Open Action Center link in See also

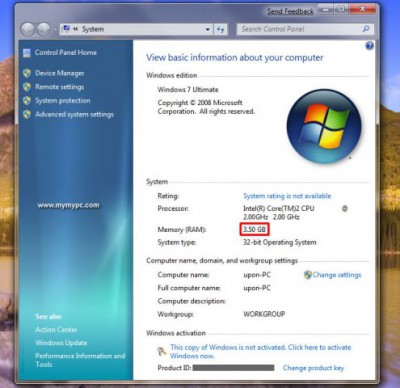click(x=56, y=330)
